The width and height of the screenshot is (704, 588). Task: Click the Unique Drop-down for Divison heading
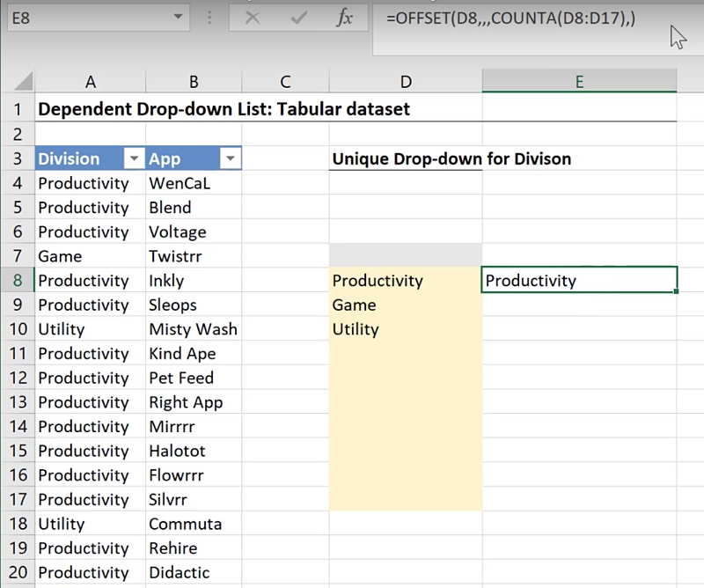(x=451, y=159)
